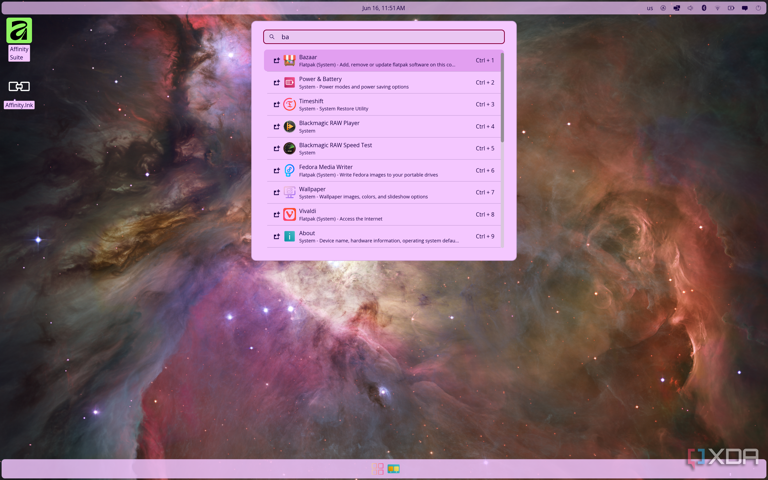Click the launch arrow beside Bazaar

click(276, 60)
